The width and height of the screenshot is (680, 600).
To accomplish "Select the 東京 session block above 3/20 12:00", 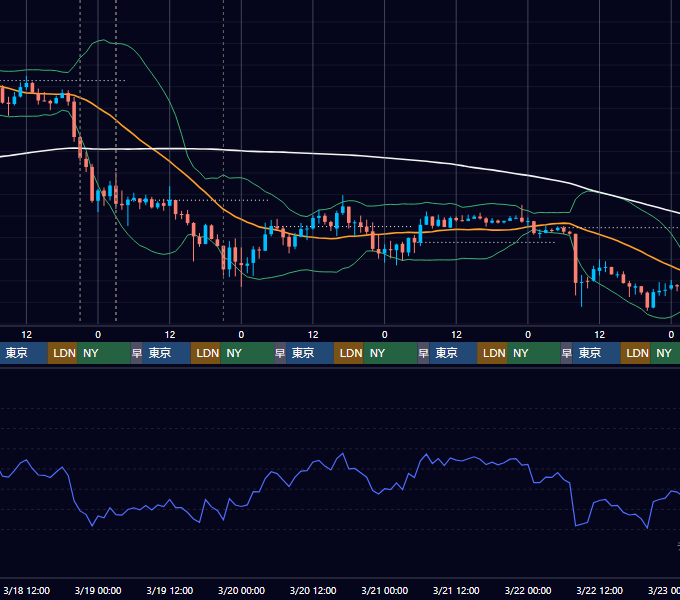I will [310, 353].
